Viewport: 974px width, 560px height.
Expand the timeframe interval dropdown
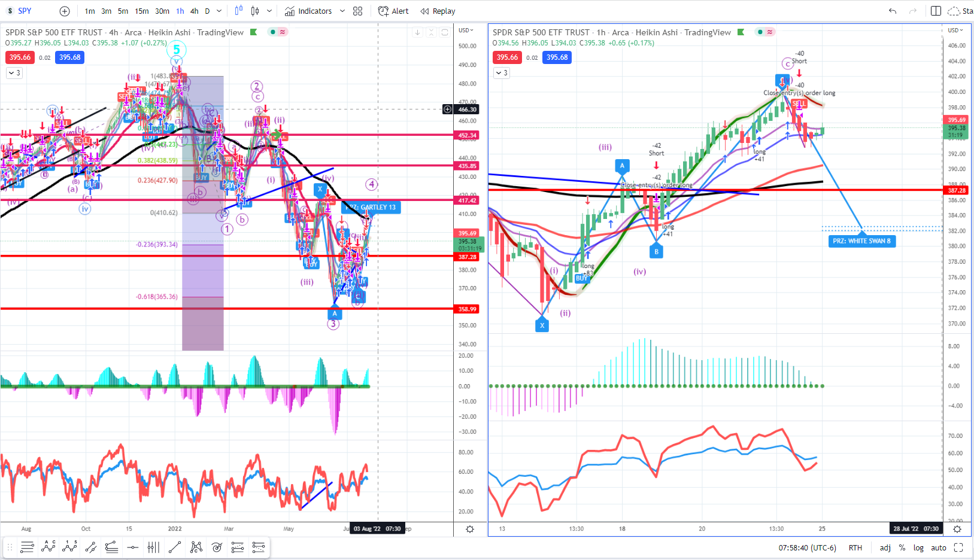[219, 11]
